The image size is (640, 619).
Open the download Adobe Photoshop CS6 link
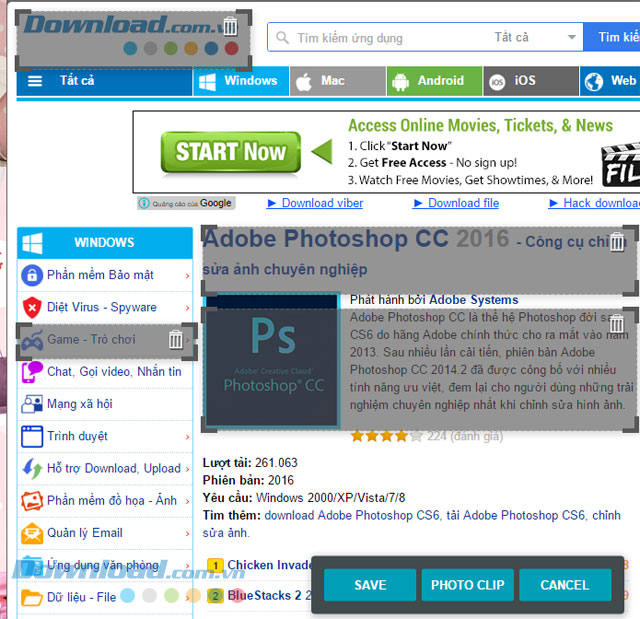click(x=351, y=515)
